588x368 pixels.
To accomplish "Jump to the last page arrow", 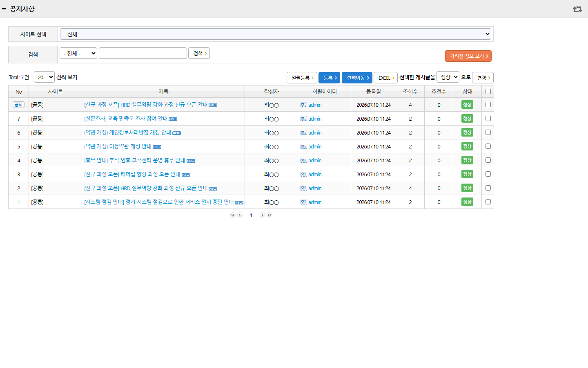I will click(x=269, y=215).
